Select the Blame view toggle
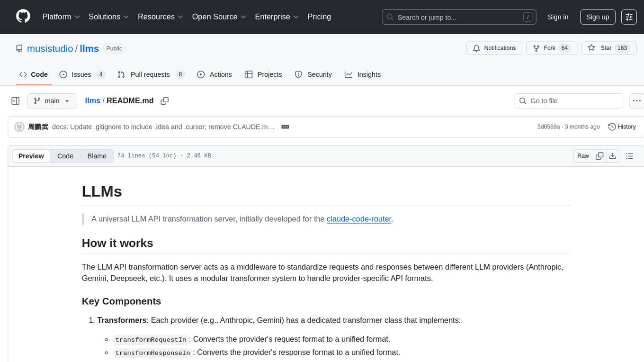 [97, 156]
